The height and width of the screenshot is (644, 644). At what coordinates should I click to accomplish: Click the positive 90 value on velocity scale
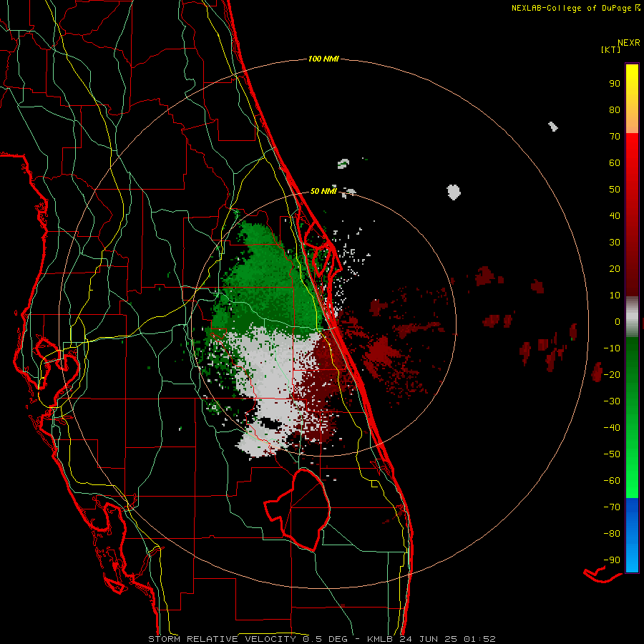[x=615, y=84]
